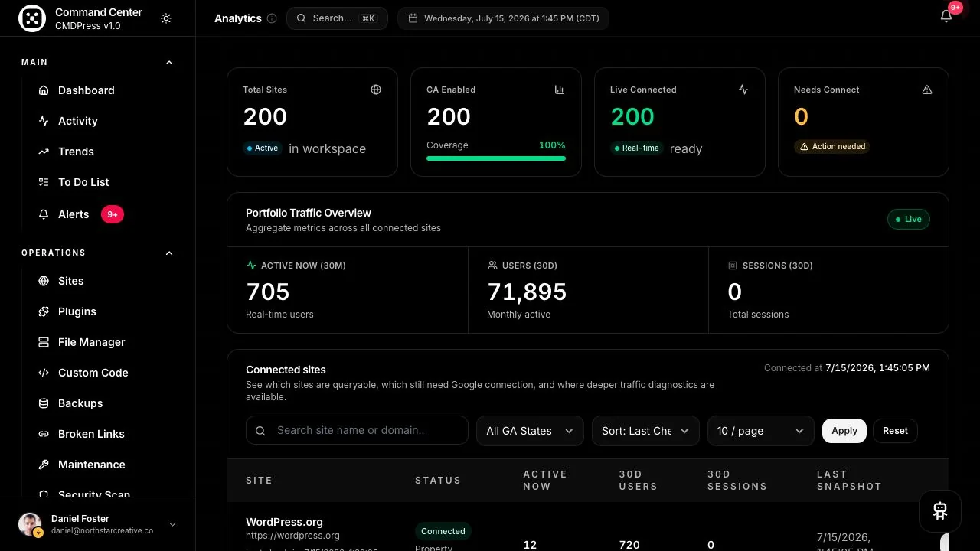Open the Sort: Last Checked dropdown
This screenshot has width=980, height=551.
[645, 431]
